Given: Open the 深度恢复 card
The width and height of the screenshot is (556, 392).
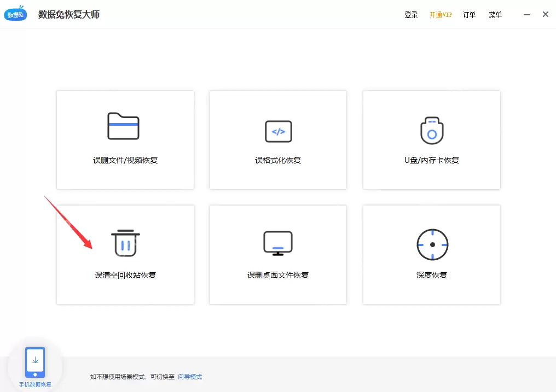Looking at the screenshot, I should [x=431, y=255].
